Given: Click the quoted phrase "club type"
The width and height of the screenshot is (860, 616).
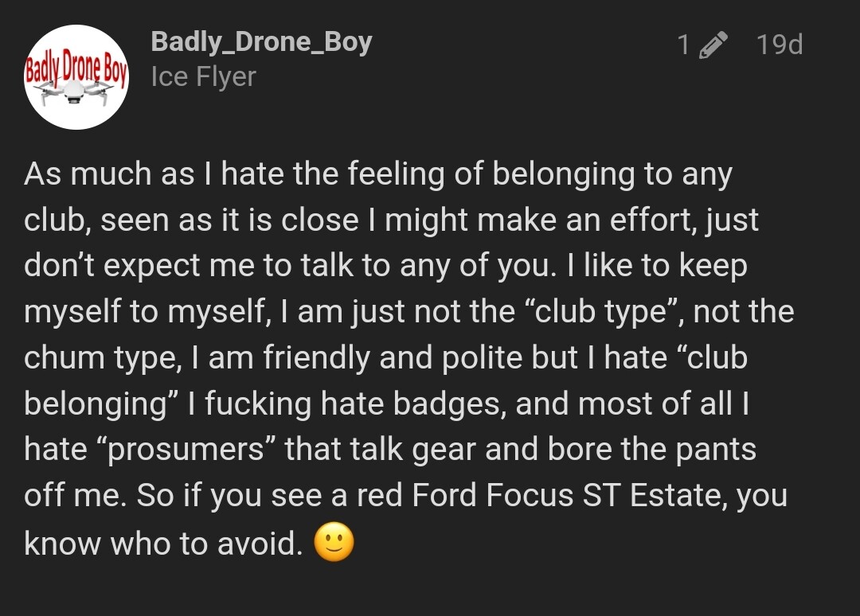Looking at the screenshot, I should point(597,311).
